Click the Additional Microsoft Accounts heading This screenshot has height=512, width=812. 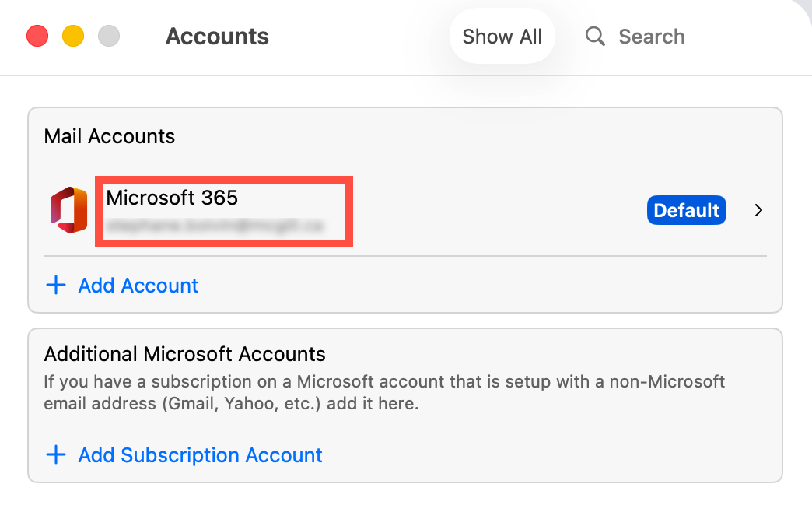point(184,354)
